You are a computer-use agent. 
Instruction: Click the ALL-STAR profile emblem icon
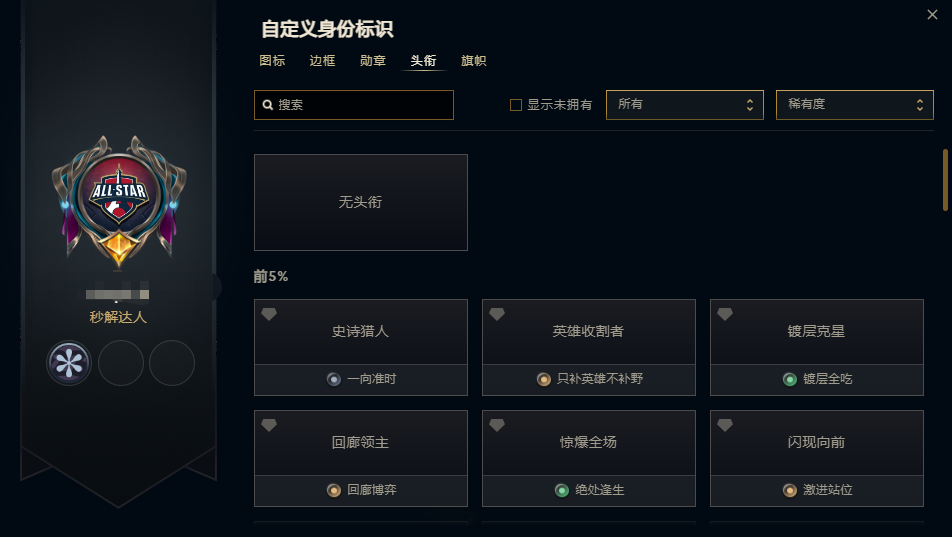119,196
